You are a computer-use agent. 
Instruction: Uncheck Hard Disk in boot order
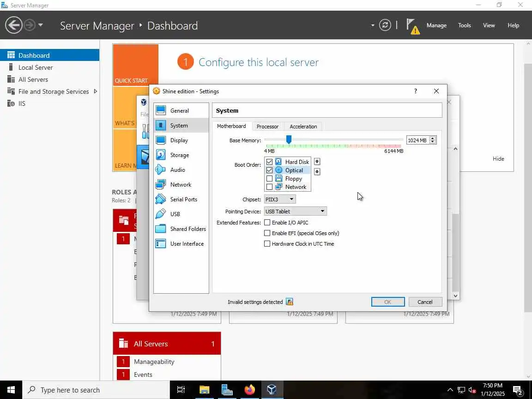point(269,162)
